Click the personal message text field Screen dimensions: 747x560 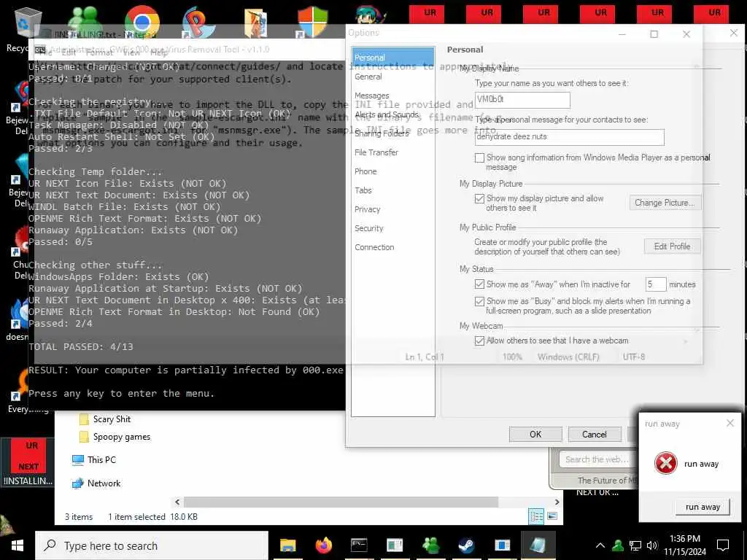[569, 137]
